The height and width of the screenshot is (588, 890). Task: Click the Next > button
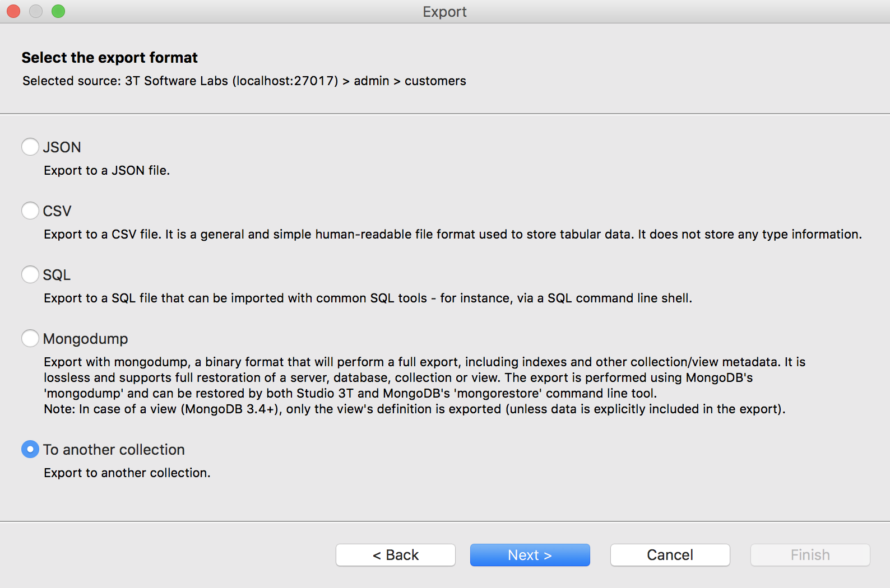coord(530,555)
